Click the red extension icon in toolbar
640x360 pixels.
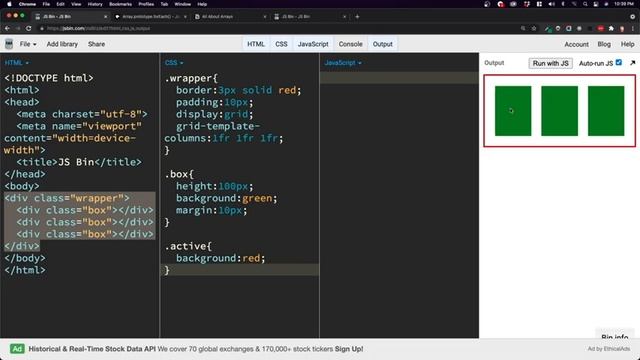pyautogui.click(x=600, y=28)
